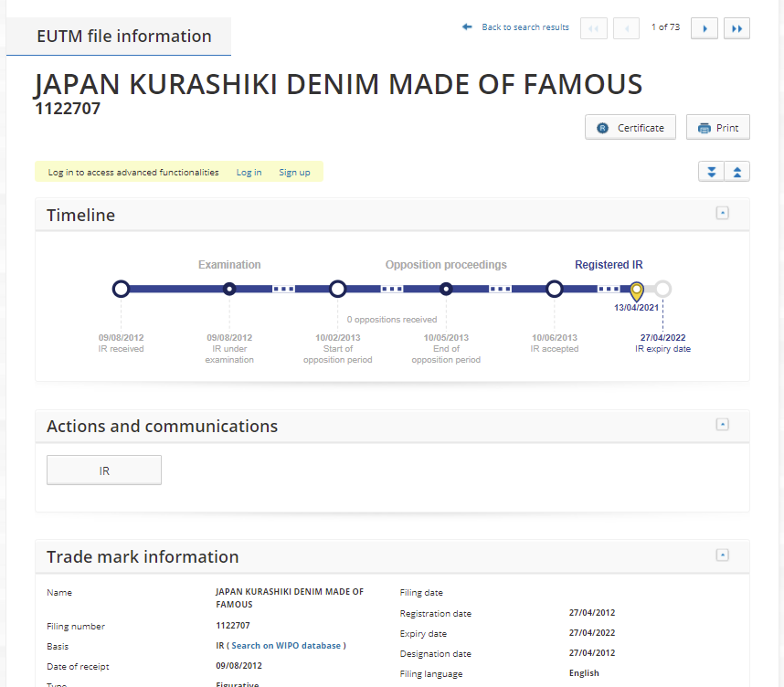The height and width of the screenshot is (687, 784).
Task: Go to next result arrow
Action: click(x=704, y=28)
